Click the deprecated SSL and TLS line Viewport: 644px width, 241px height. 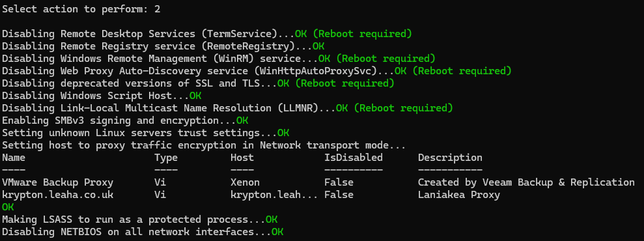[198, 83]
